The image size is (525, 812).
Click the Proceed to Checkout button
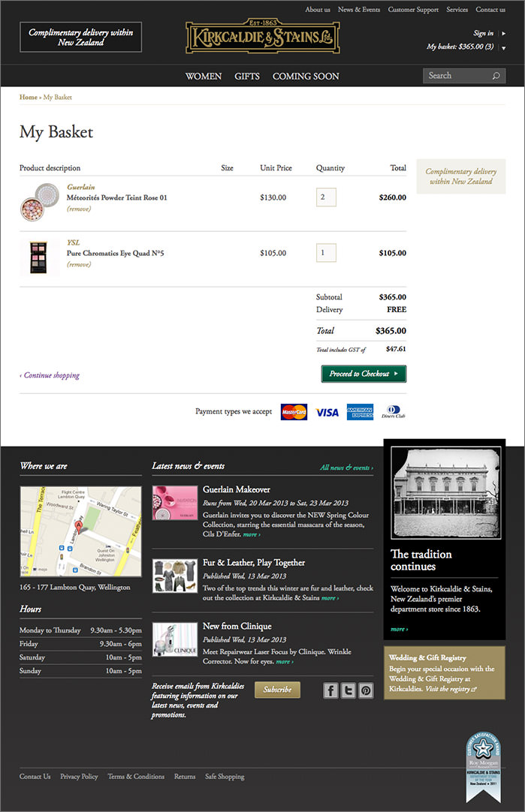click(x=364, y=374)
